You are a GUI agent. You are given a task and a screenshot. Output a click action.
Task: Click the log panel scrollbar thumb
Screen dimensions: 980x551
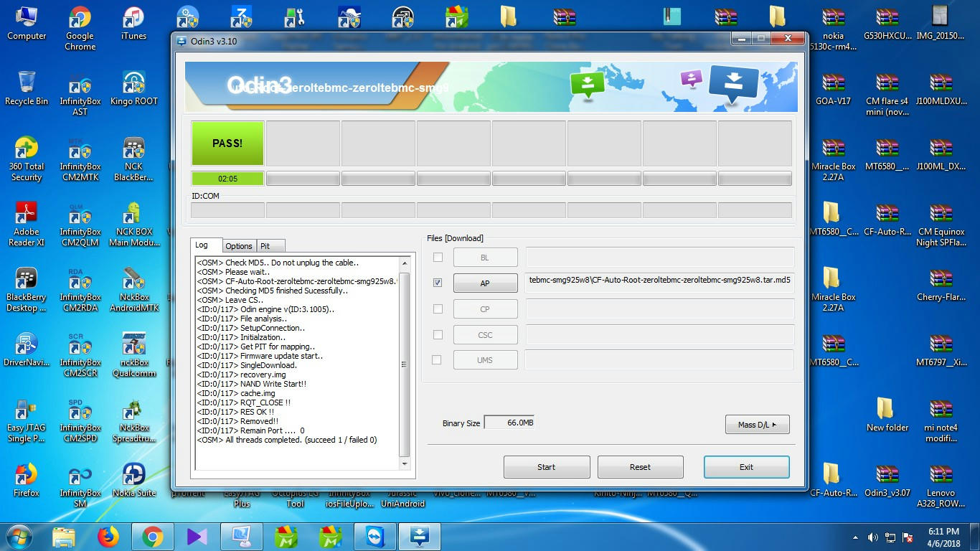tap(404, 364)
